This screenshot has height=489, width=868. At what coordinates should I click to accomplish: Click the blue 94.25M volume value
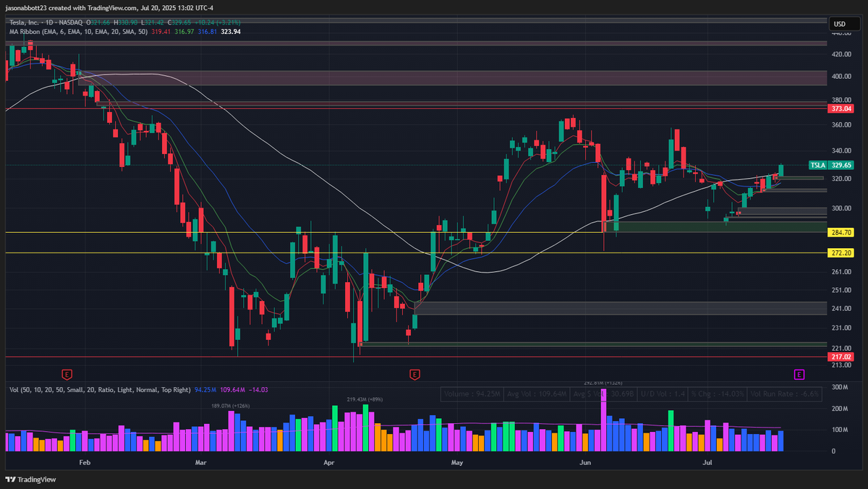tap(205, 390)
